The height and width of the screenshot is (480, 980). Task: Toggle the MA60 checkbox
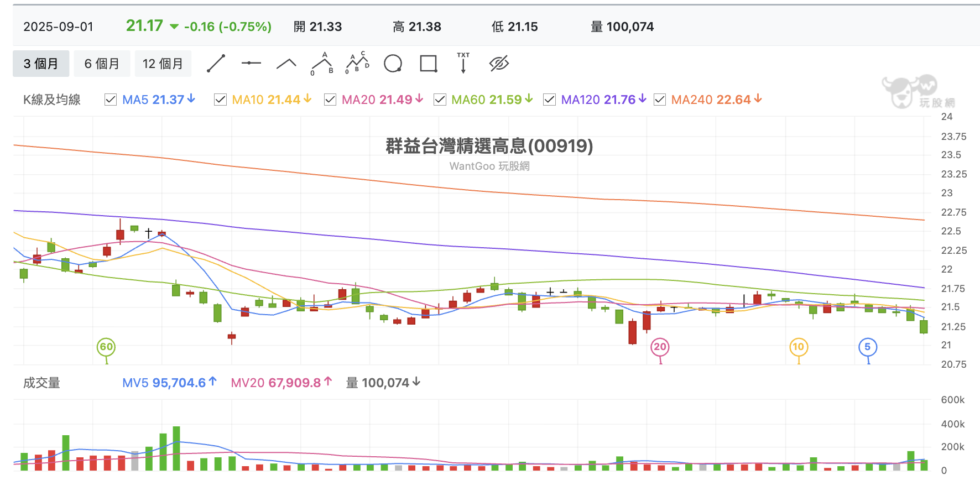coord(440,100)
